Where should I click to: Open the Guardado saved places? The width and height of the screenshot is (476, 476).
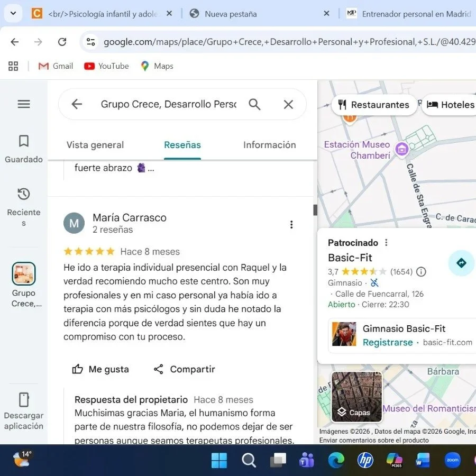[x=24, y=149]
